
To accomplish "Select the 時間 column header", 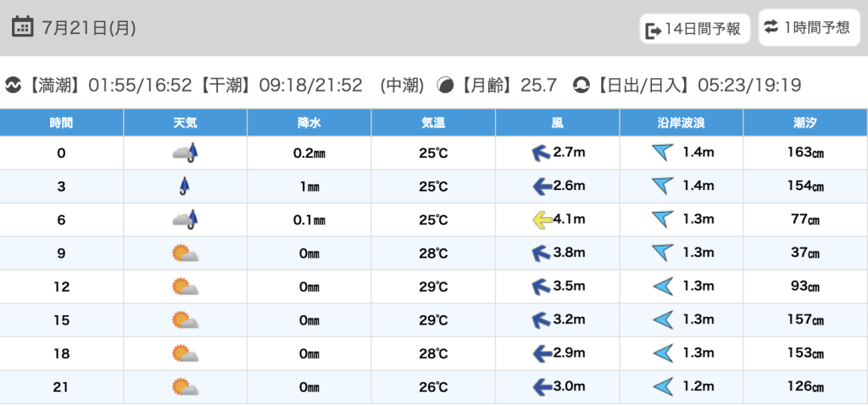I will (x=61, y=123).
